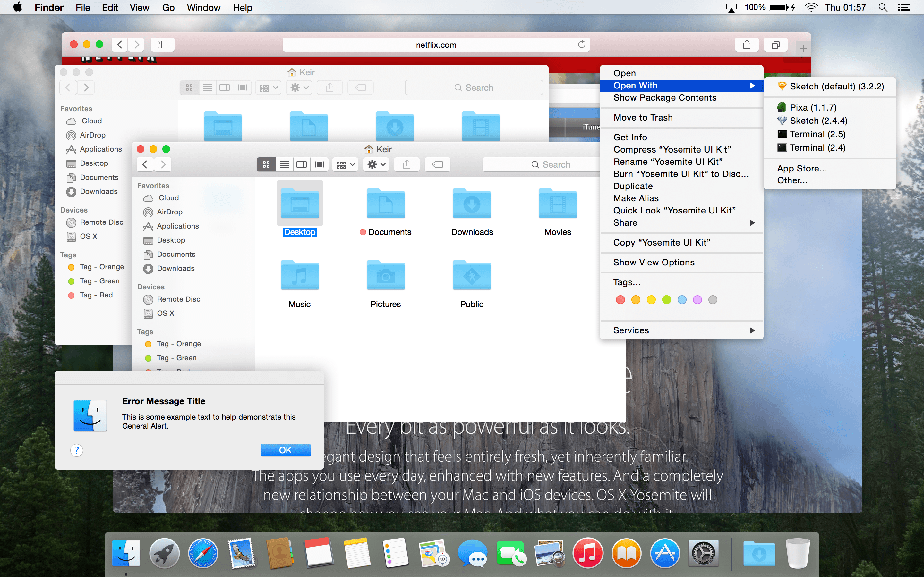Open the Share toolbar icon
This screenshot has width=924, height=577.
[406, 164]
